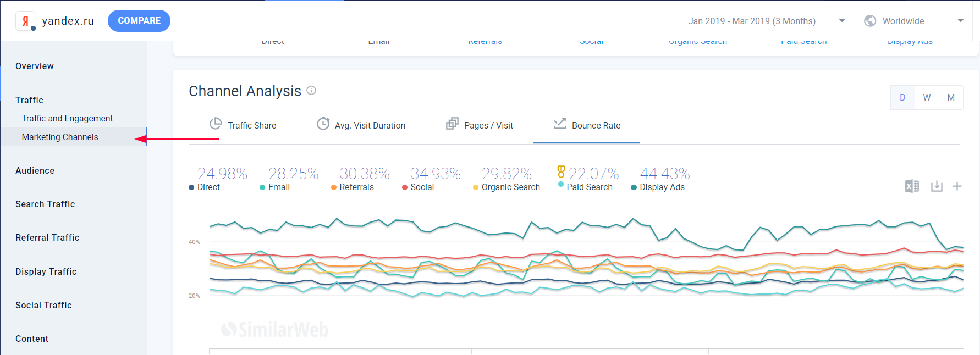Click the 40% axis label

click(194, 242)
